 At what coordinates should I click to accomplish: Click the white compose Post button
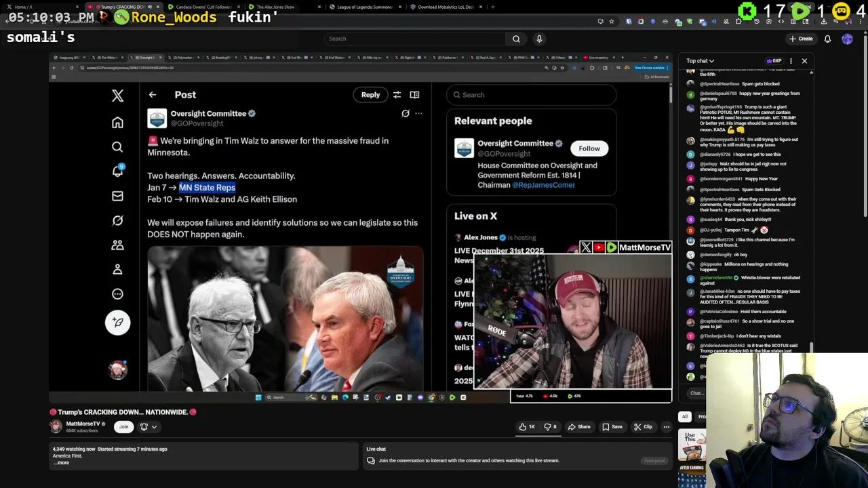pos(117,323)
